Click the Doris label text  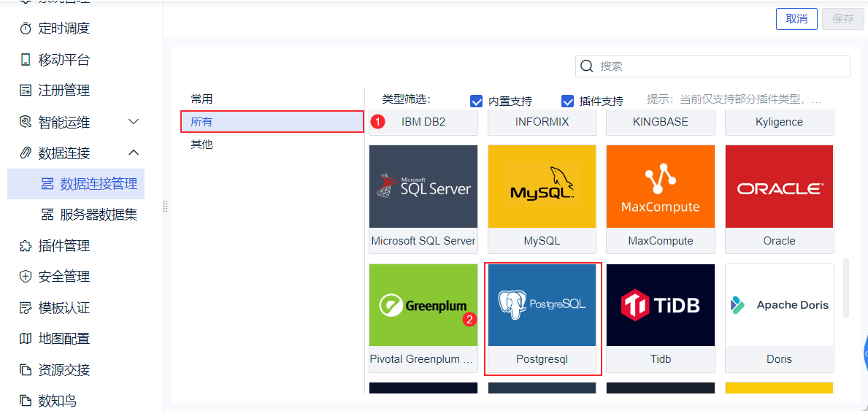coord(780,359)
